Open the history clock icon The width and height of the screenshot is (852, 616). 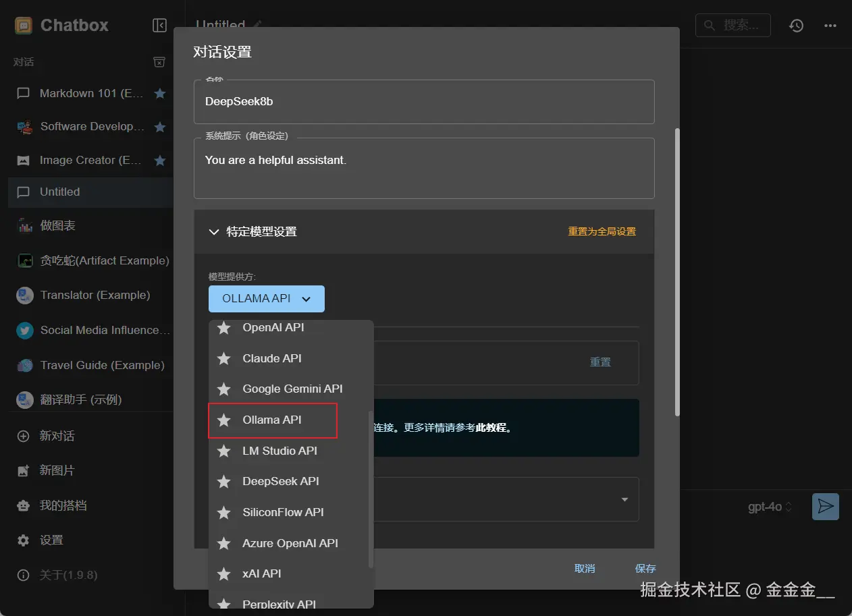(797, 26)
